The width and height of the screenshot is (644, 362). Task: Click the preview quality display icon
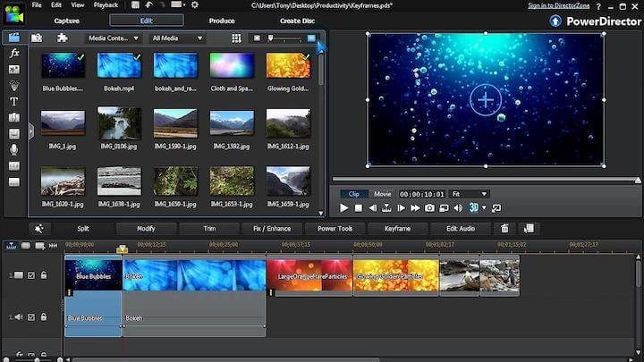(x=444, y=208)
